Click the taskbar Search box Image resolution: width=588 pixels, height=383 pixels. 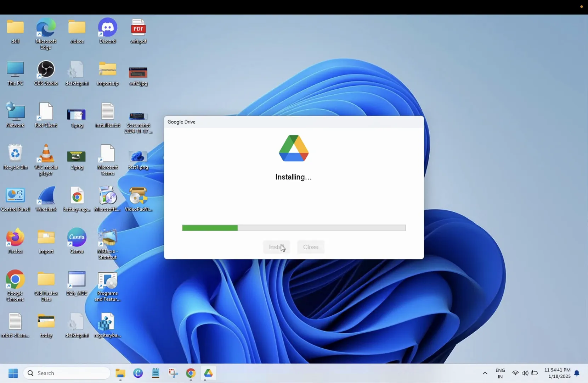point(67,373)
